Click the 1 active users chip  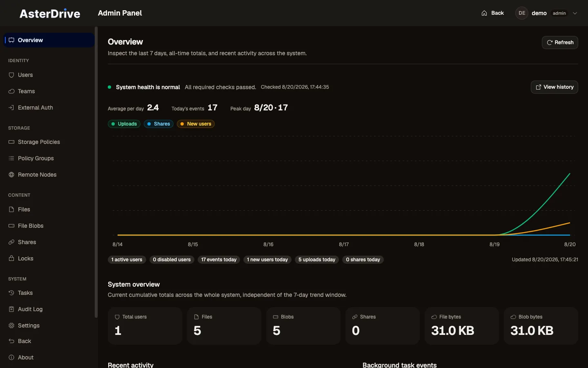pyautogui.click(x=127, y=260)
